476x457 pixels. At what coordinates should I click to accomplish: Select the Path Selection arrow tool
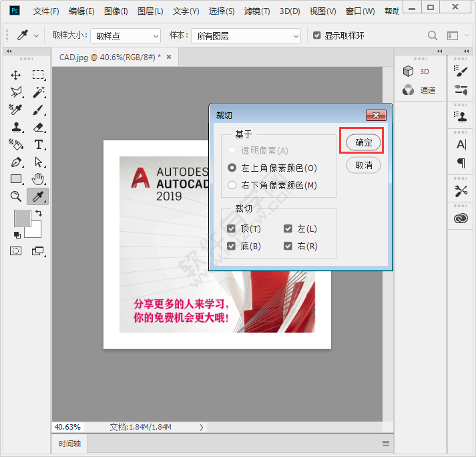tap(39, 162)
